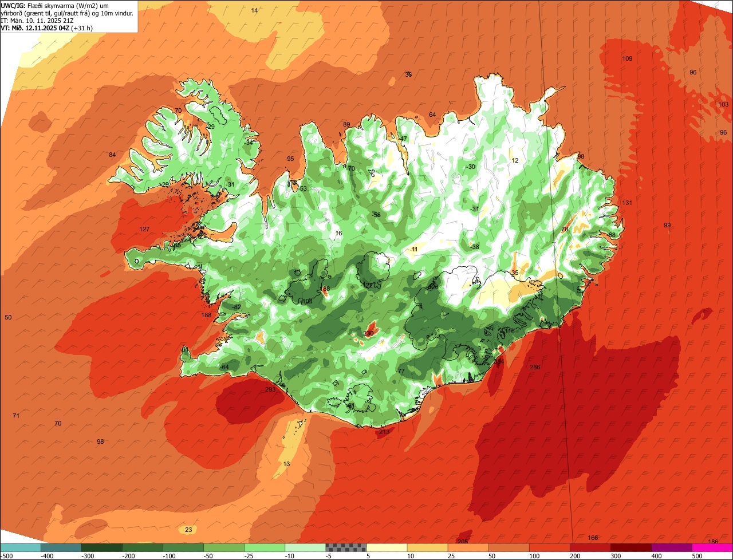
Task: Click the map value -82
Action: click(x=236, y=307)
